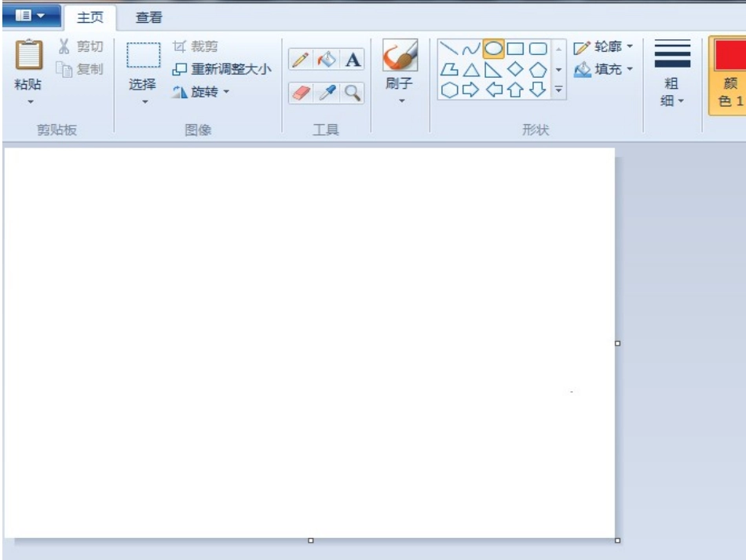Select the Magnifier tool

click(x=353, y=93)
